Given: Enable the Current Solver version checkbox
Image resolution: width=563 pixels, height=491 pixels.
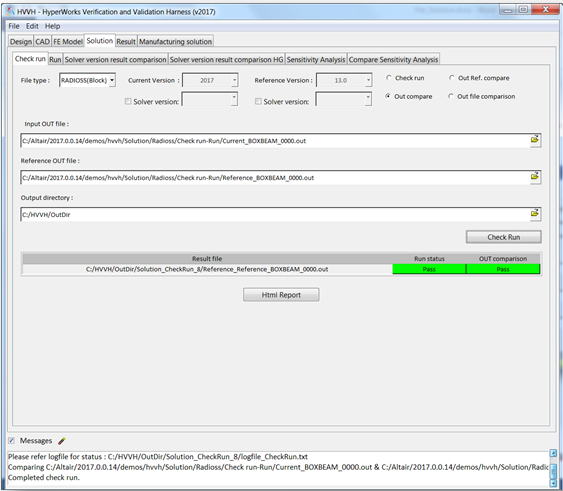Looking at the screenshot, I should pos(128,101).
